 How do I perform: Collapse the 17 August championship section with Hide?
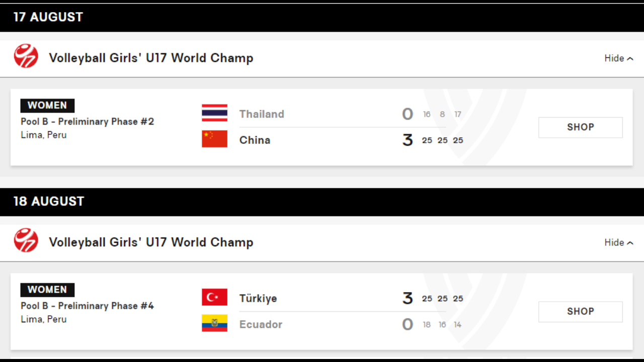coord(618,58)
